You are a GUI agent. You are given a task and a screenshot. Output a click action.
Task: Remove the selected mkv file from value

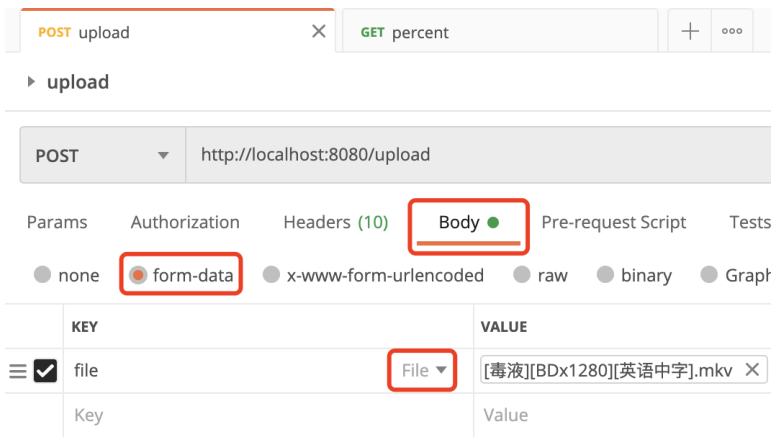click(x=752, y=370)
